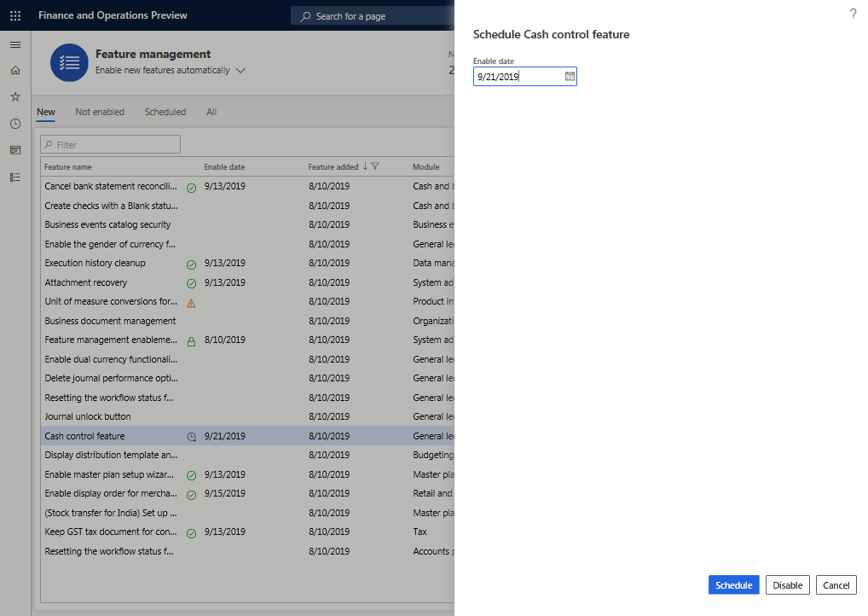The width and height of the screenshot is (868, 616).
Task: Click the Cancel button
Action: coord(836,585)
